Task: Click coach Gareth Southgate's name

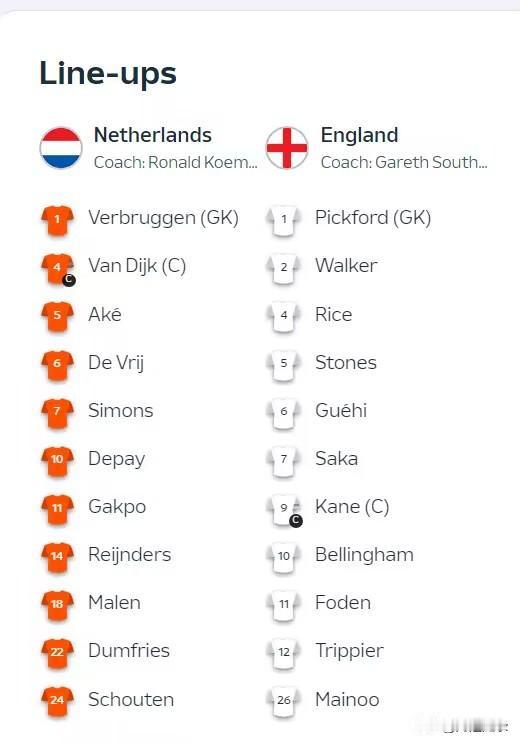Action: point(431,162)
